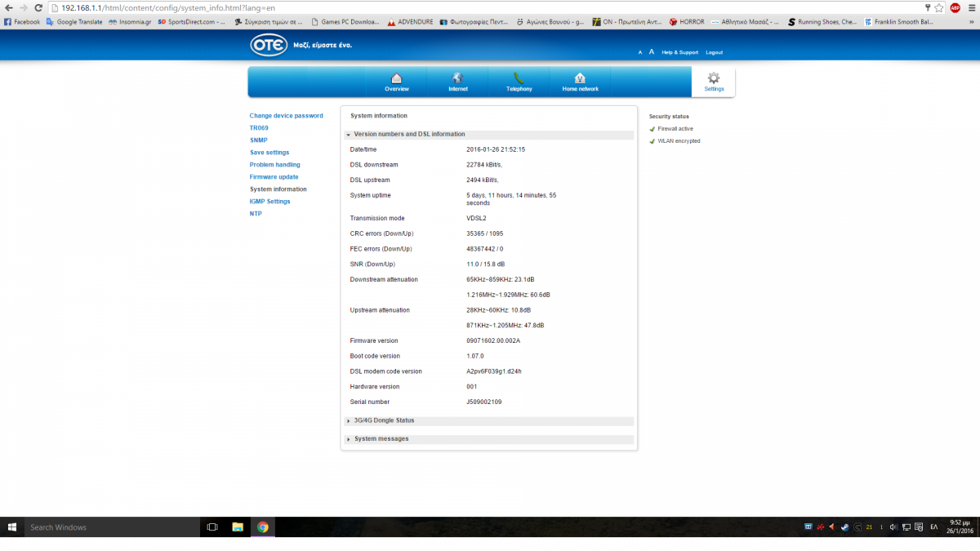The height and width of the screenshot is (551, 980).
Task: Open the Overview house icon
Action: (x=396, y=78)
